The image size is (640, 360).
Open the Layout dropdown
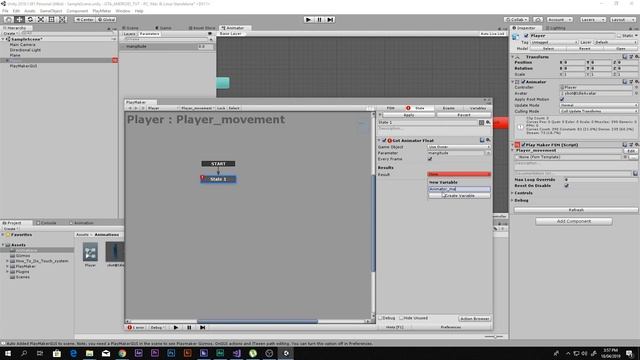(623, 20)
